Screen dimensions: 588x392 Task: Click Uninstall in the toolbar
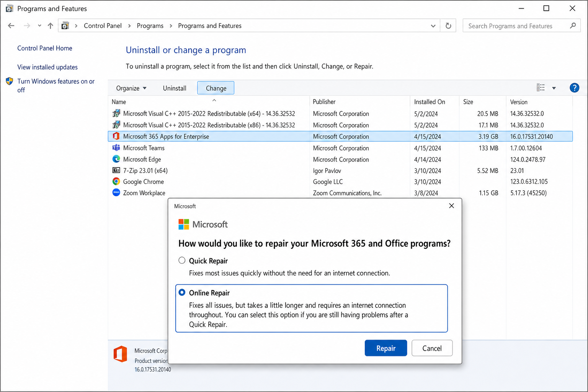175,88
